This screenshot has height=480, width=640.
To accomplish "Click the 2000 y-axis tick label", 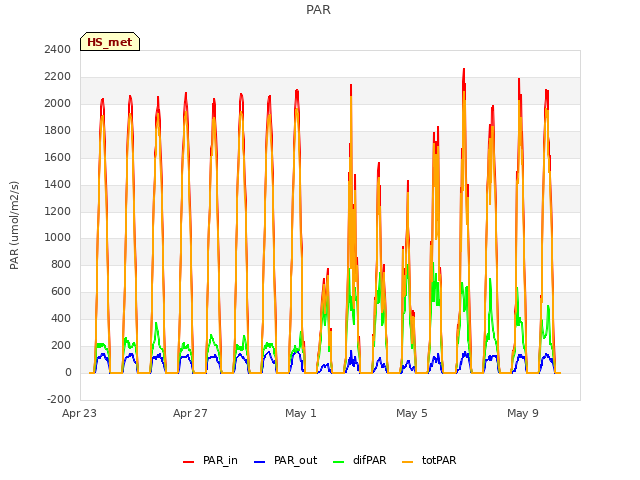I will [x=58, y=104].
